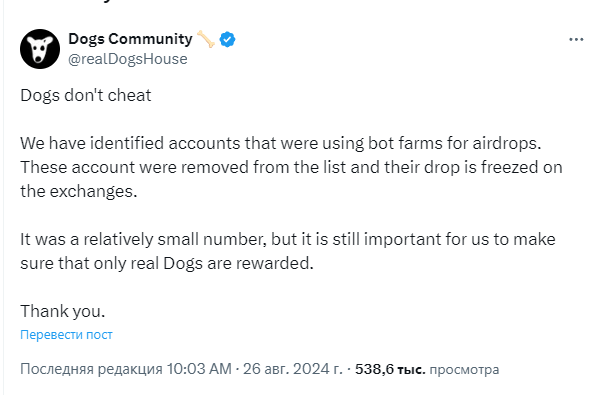Click the bone emoji beside the name
The height and width of the screenshot is (395, 598).
(x=206, y=39)
